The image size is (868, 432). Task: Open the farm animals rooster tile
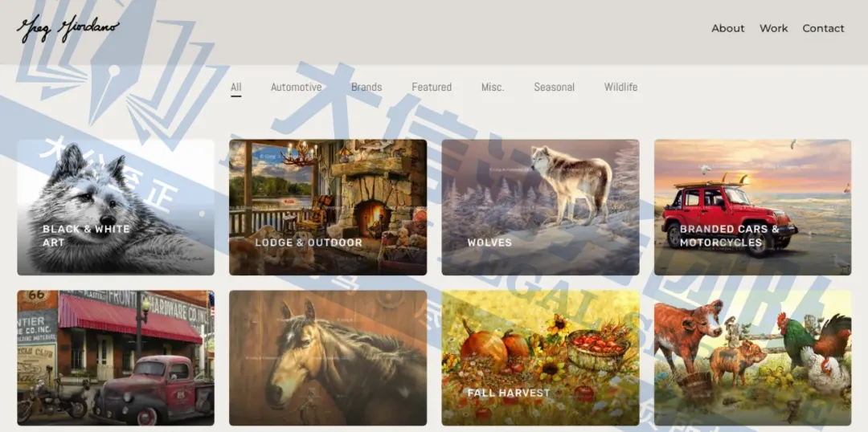[x=753, y=358]
